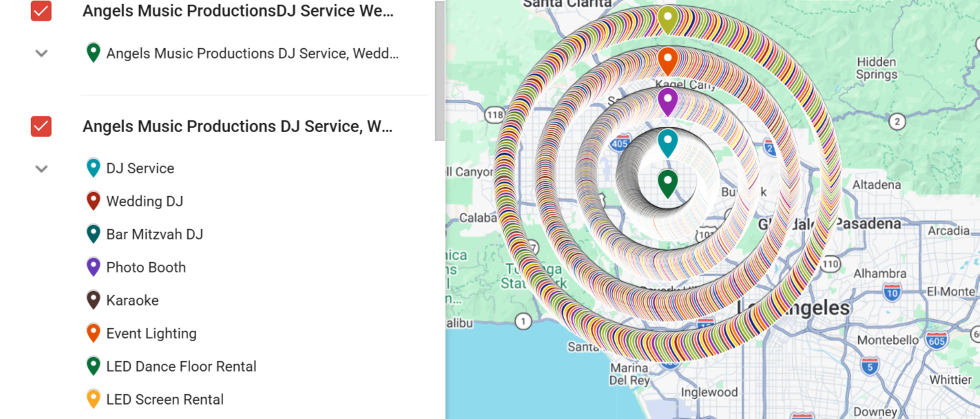Image resolution: width=980 pixels, height=419 pixels.
Task: Click the purple Photo Booth pin icon
Action: point(93,267)
